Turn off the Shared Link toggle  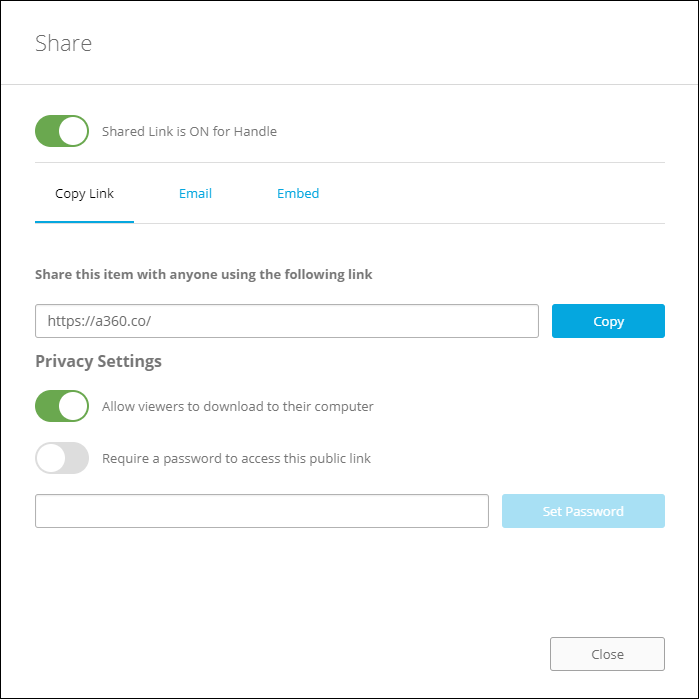[x=62, y=131]
